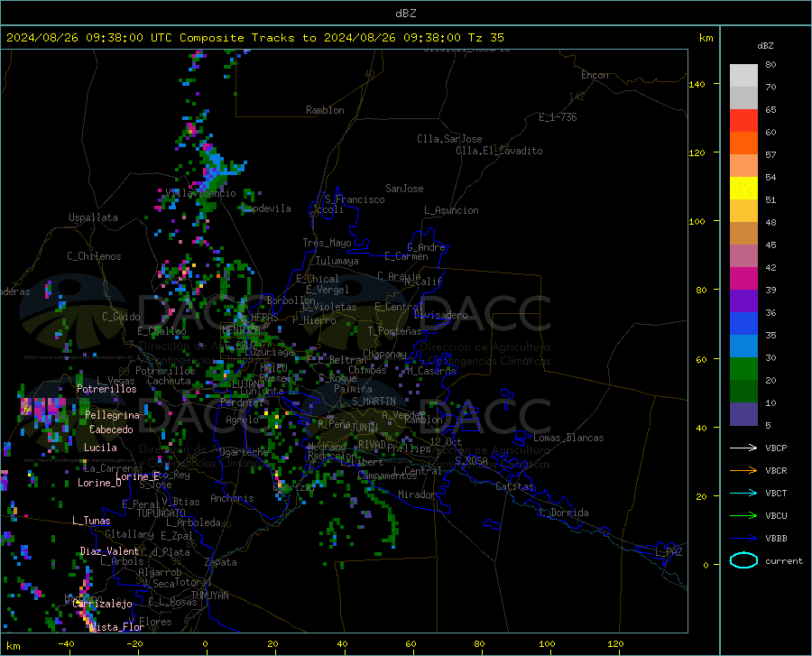The height and width of the screenshot is (656, 812).
Task: Click the green VBCU arrow legend icon
Action: (743, 516)
